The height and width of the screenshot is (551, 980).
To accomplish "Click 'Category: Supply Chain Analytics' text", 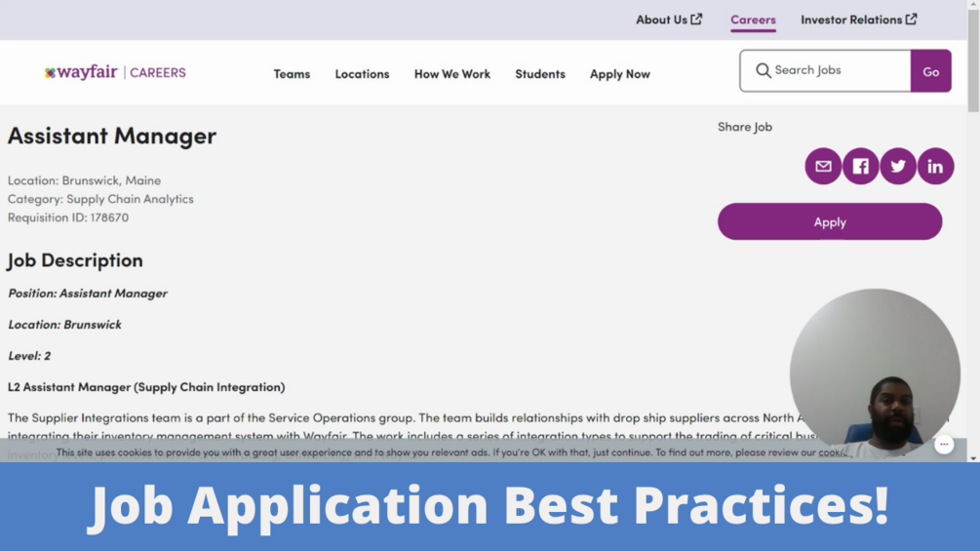I will point(100,199).
